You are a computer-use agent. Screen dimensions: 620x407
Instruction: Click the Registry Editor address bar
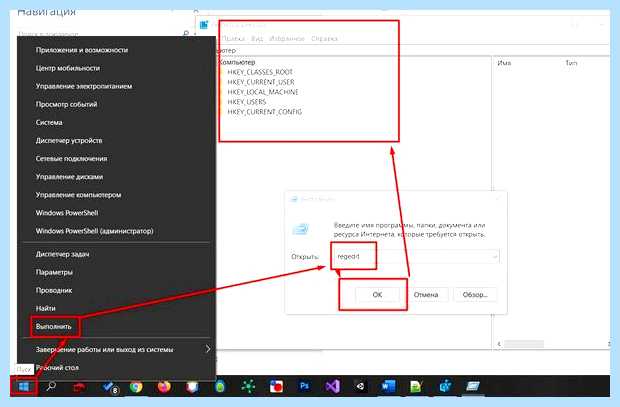pyautogui.click(x=411, y=50)
